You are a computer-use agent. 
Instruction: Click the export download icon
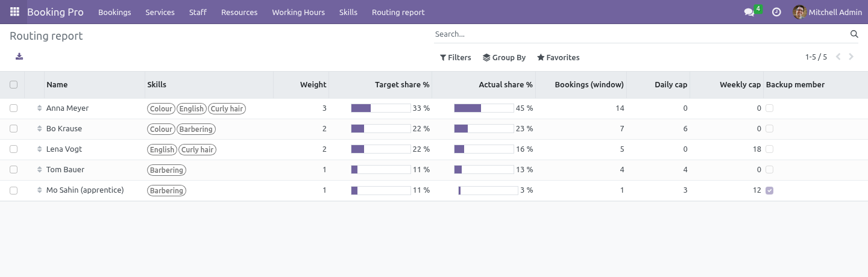click(19, 57)
